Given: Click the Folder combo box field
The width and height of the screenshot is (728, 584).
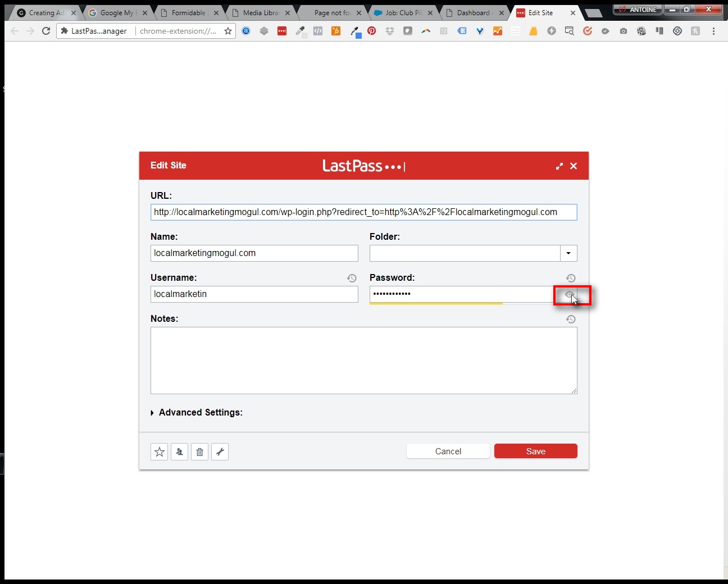Looking at the screenshot, I should tap(465, 253).
